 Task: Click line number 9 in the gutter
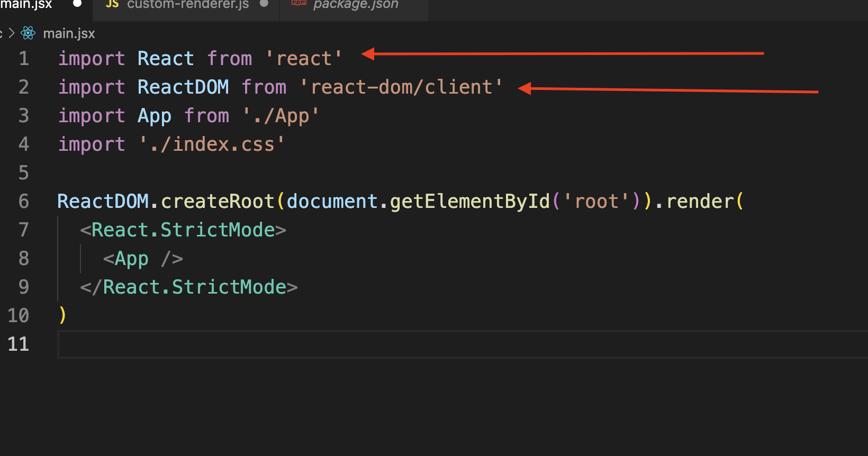coord(24,287)
